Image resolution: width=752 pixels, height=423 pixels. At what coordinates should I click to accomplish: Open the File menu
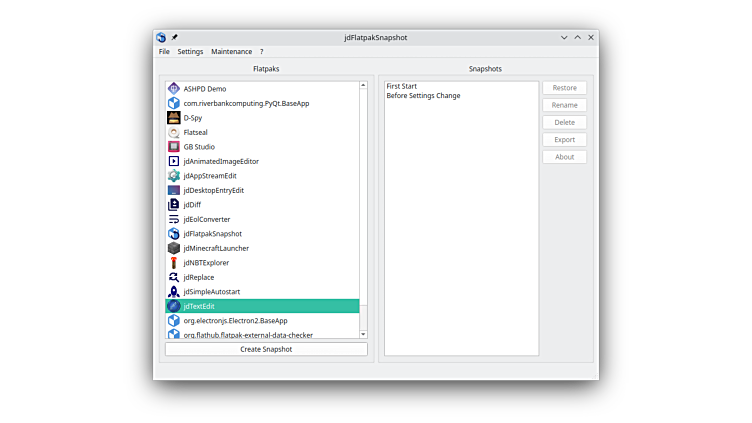click(164, 51)
